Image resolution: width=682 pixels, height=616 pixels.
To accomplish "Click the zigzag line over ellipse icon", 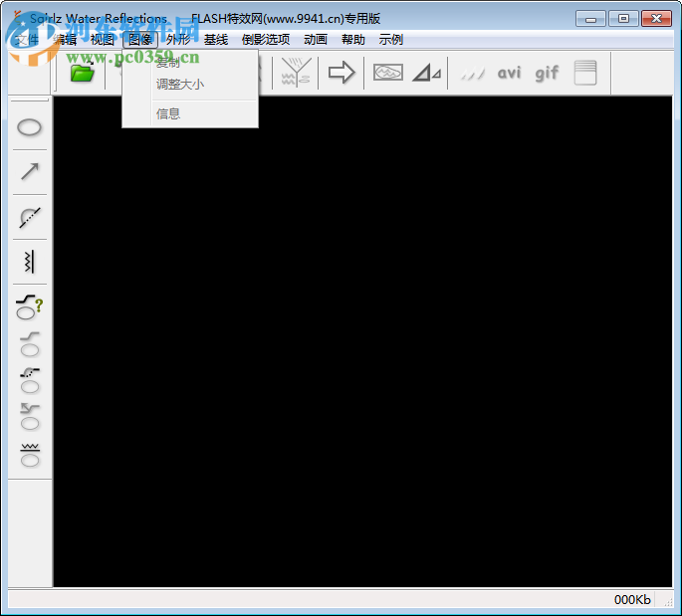I will tap(30, 455).
